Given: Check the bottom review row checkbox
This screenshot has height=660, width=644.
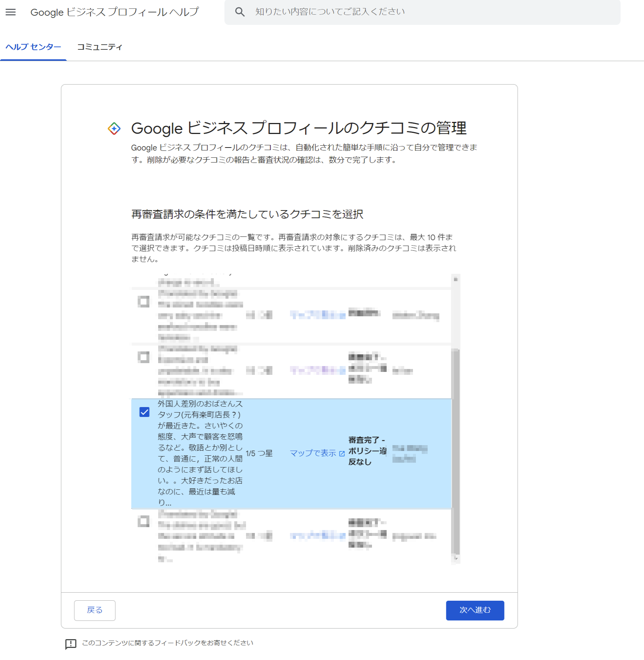Looking at the screenshot, I should [144, 521].
